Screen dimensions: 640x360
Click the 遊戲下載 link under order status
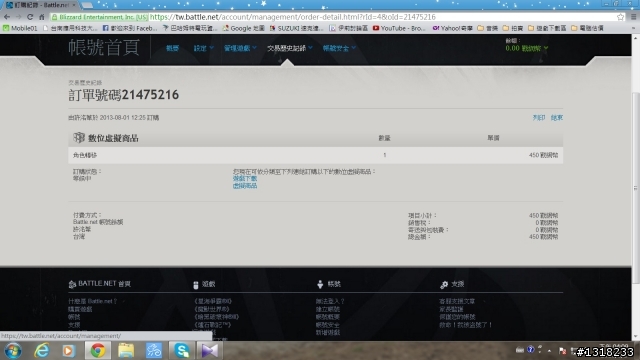point(245,178)
